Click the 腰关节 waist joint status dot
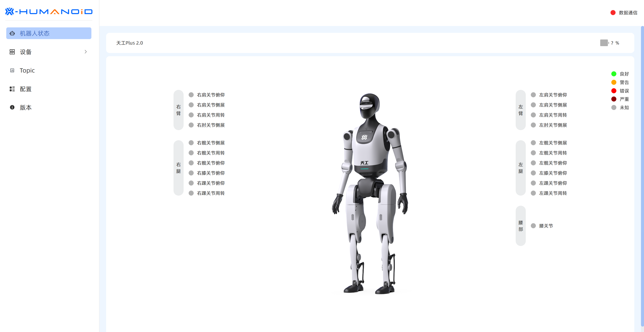Viewport: 644px width, 332px height. 533,226
